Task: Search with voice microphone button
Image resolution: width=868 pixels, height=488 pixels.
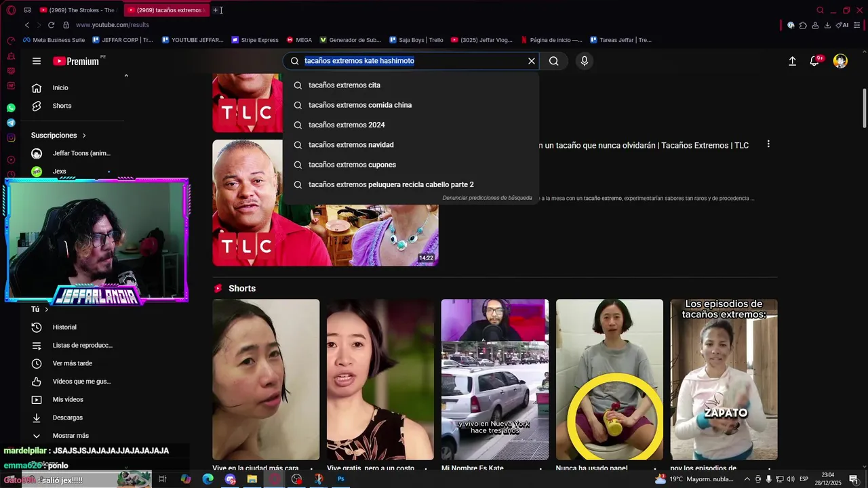Action: pos(585,61)
